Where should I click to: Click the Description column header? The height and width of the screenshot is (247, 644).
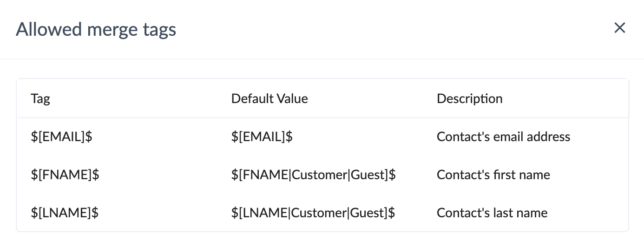[469, 98]
